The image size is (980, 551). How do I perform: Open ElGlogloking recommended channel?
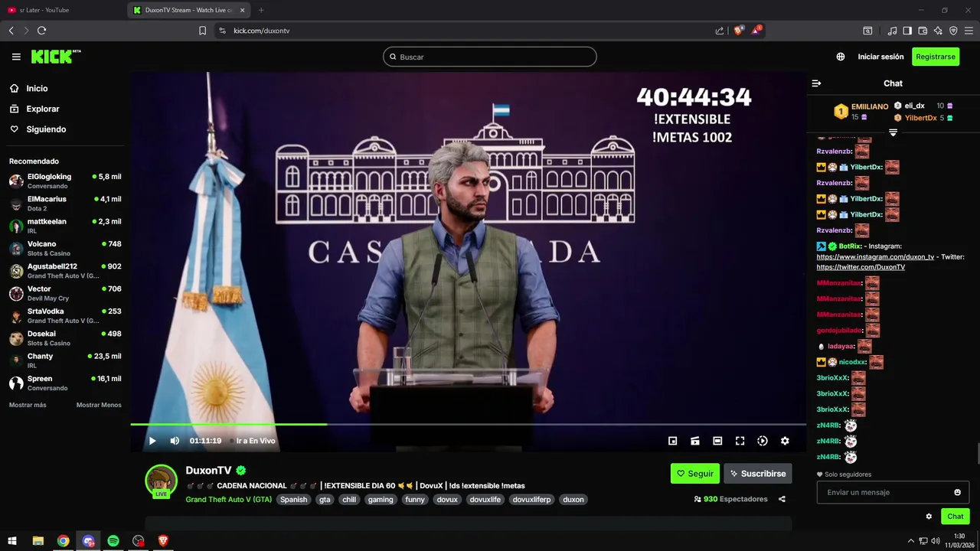pos(65,181)
